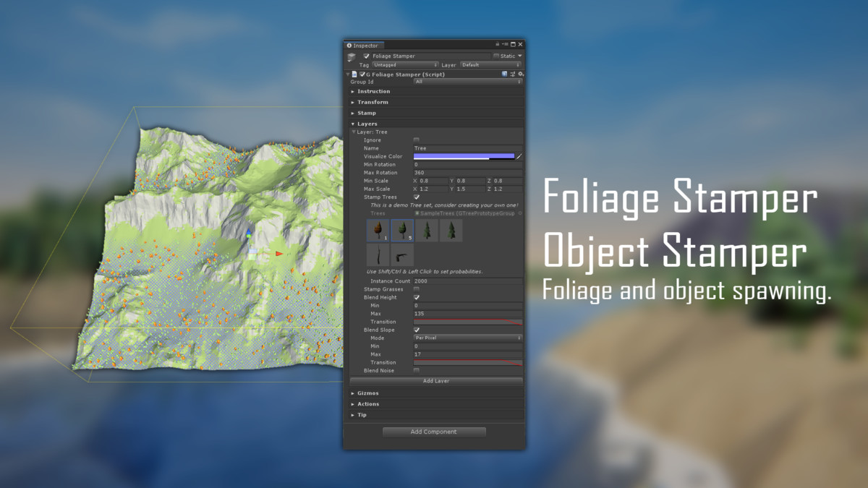Click the Add Layer button
Image resolution: width=868 pixels, height=488 pixels.
(x=435, y=380)
